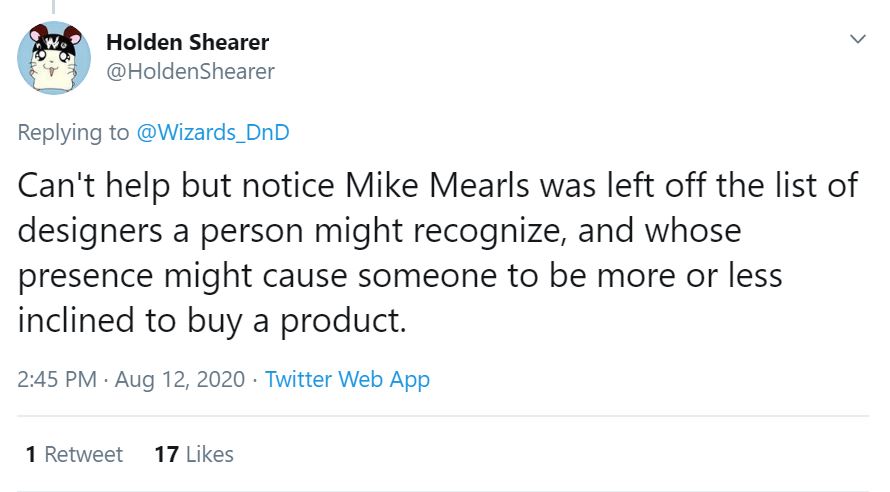Click the word "Likes" below the tweet
Screen dimensions: 890x492
[x=209, y=454]
